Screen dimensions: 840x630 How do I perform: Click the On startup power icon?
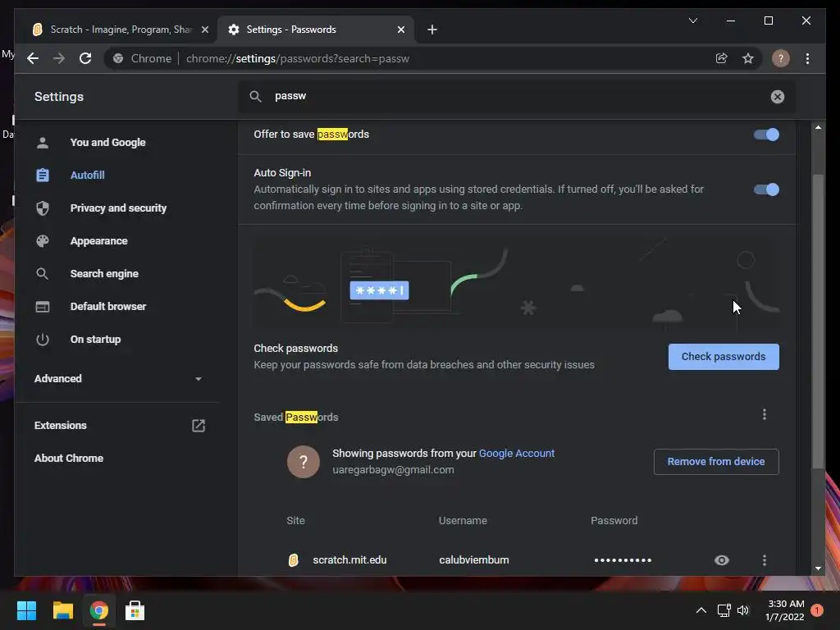tap(43, 340)
